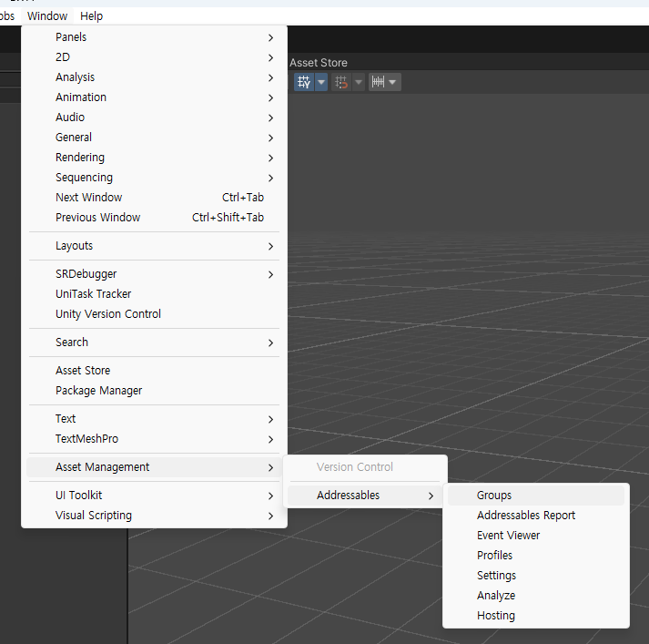
Task: Click disabled Version Control submenu entry
Action: tap(365, 467)
